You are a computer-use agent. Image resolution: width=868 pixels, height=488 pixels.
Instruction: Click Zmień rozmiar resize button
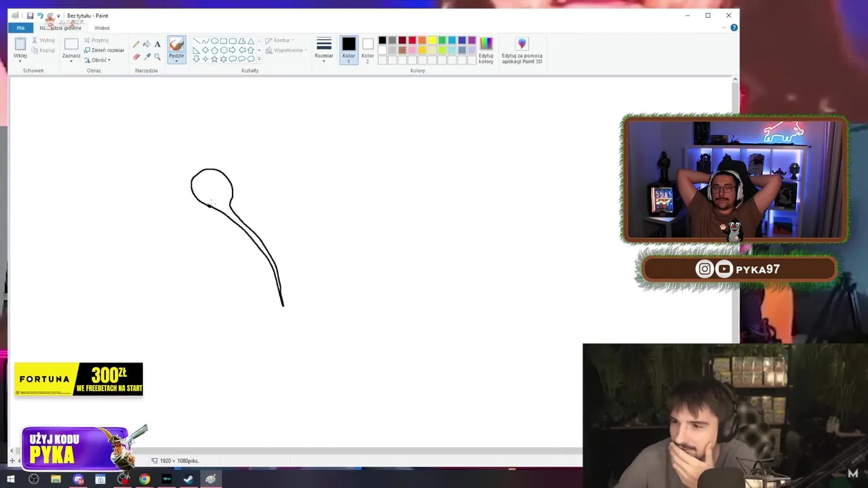104,50
